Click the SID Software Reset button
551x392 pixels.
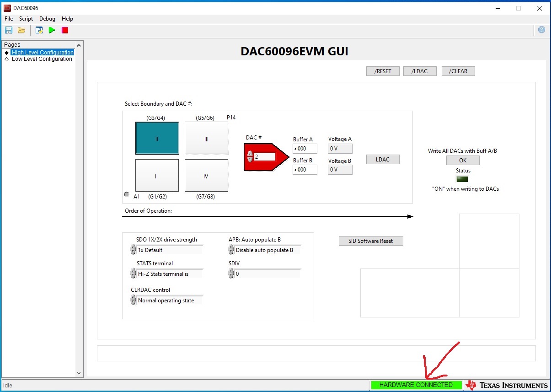(x=371, y=241)
